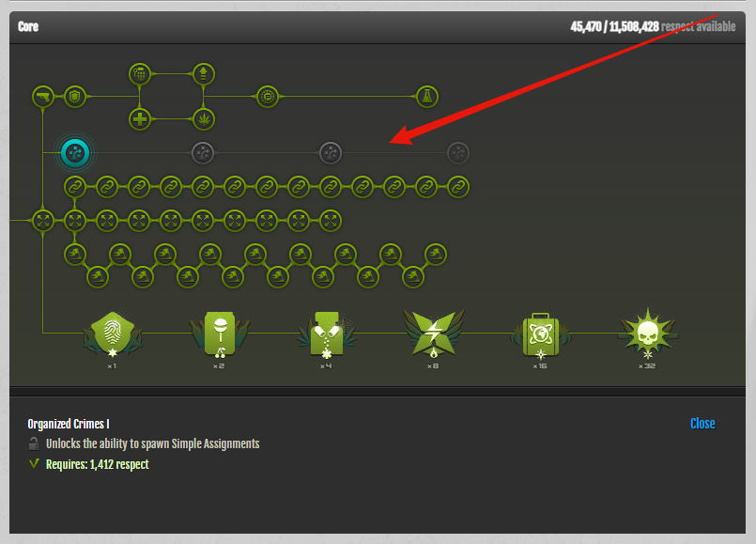This screenshot has width=756, height=544.
Task: Select the globe suitcase x16 badge
Action: 541,336
